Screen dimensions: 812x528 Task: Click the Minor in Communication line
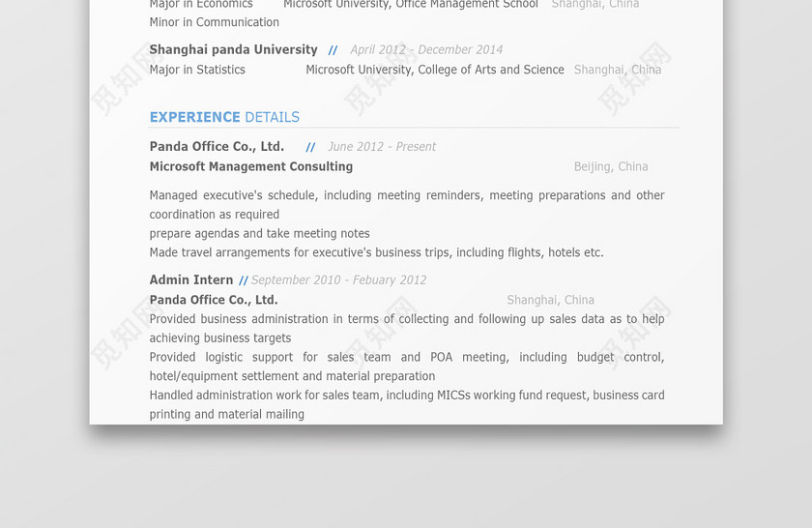[x=214, y=22]
